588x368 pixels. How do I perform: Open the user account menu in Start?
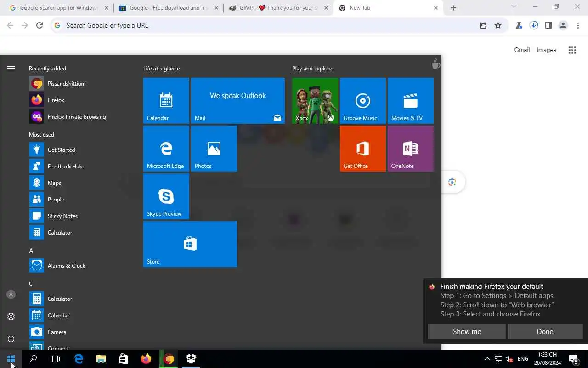click(11, 294)
